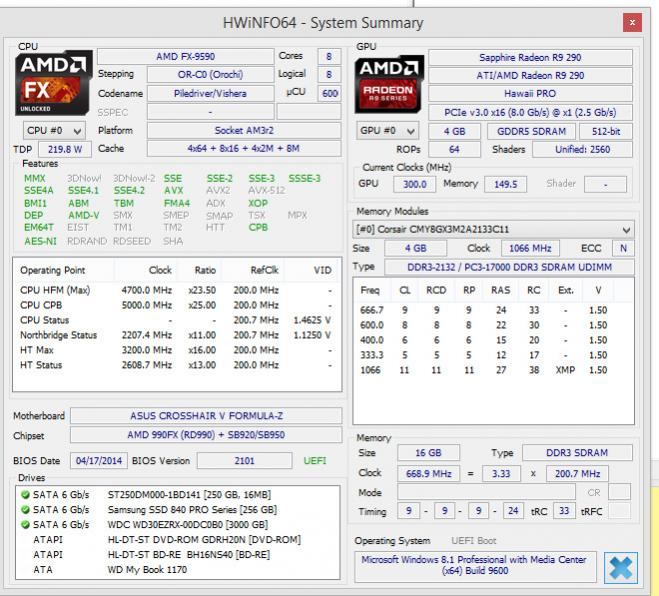
Task: Click the ATI/AMD Radeon R9 290 field
Action: coord(530,75)
